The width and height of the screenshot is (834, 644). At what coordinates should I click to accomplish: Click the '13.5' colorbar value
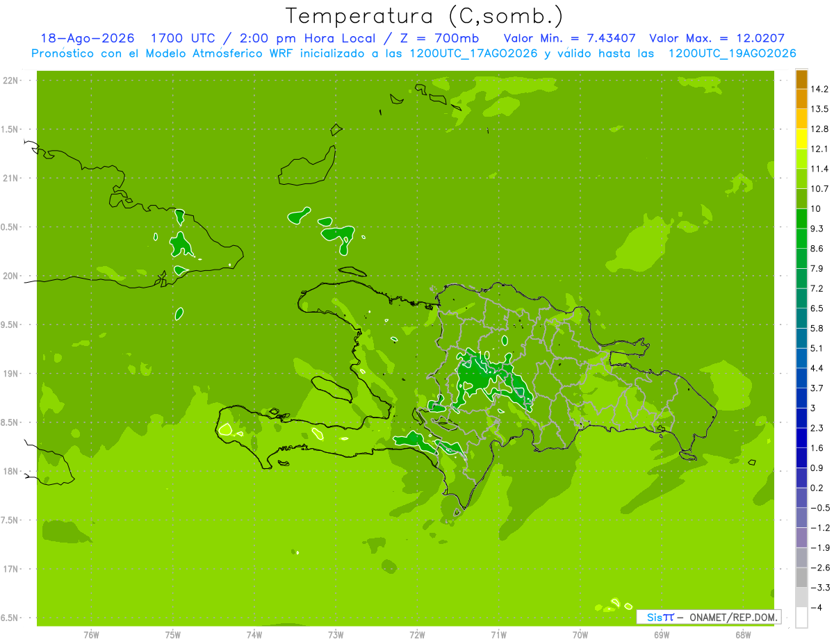pyautogui.click(x=819, y=109)
